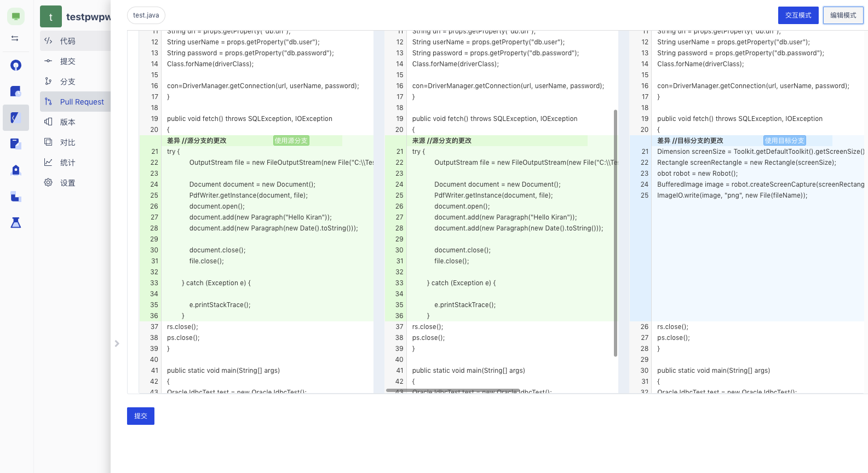Expand the collapsed sidebar chevron arrow
This screenshot has height=473, width=868.
click(117, 343)
